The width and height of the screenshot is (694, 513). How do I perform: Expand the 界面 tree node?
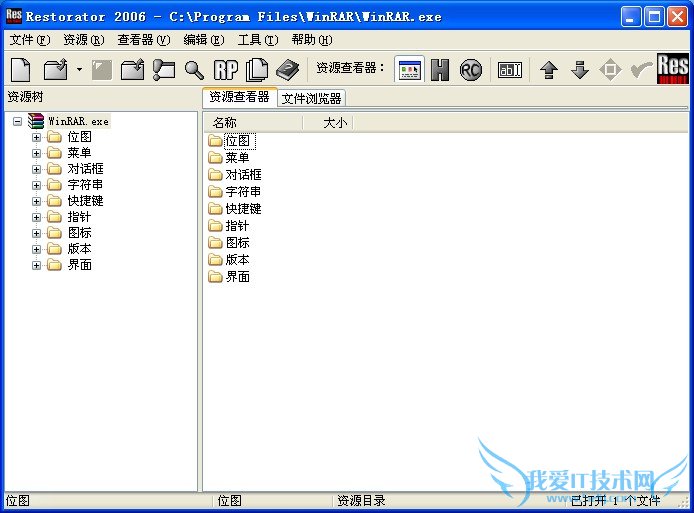coord(36,265)
